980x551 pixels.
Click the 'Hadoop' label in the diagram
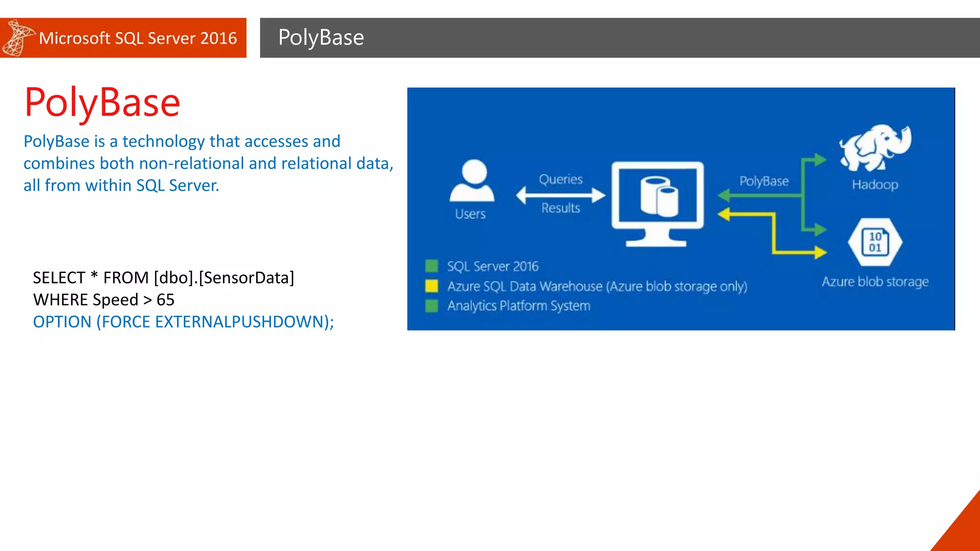875,185
